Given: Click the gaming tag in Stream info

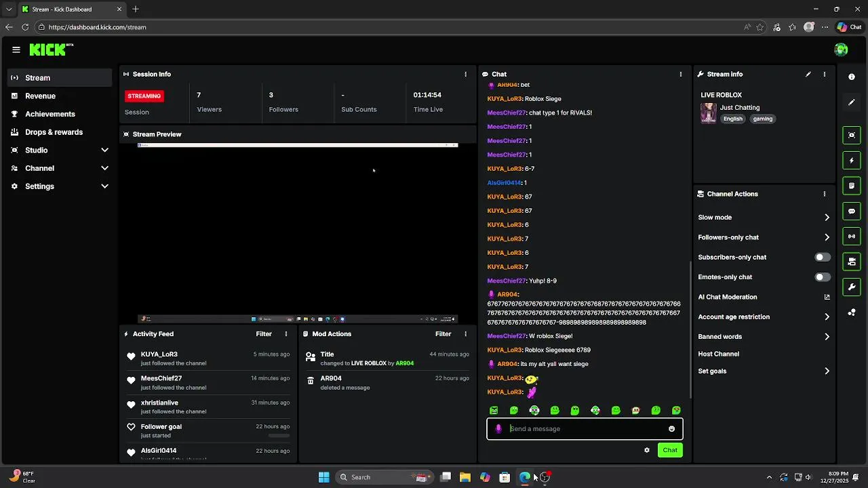Looking at the screenshot, I should click(x=763, y=119).
